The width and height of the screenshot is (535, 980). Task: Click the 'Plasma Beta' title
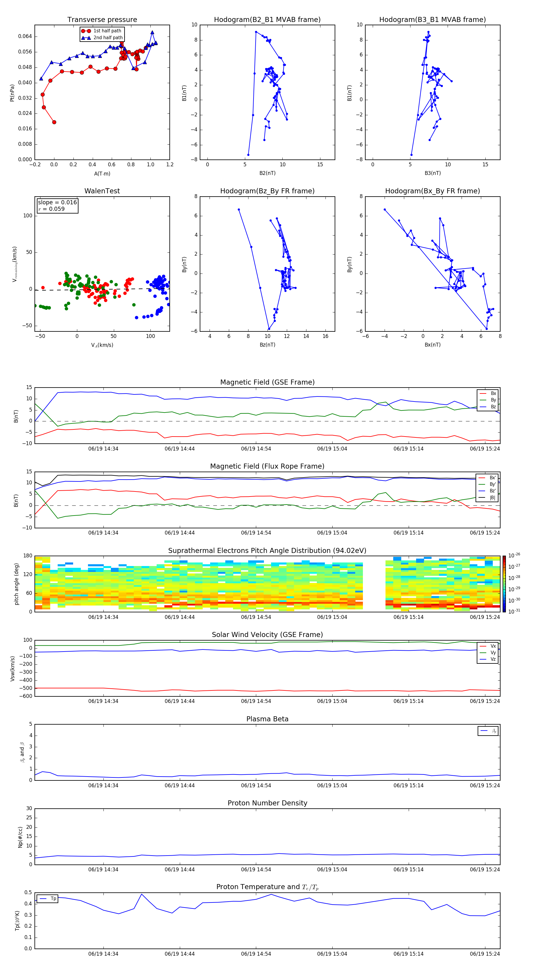pos(267,719)
